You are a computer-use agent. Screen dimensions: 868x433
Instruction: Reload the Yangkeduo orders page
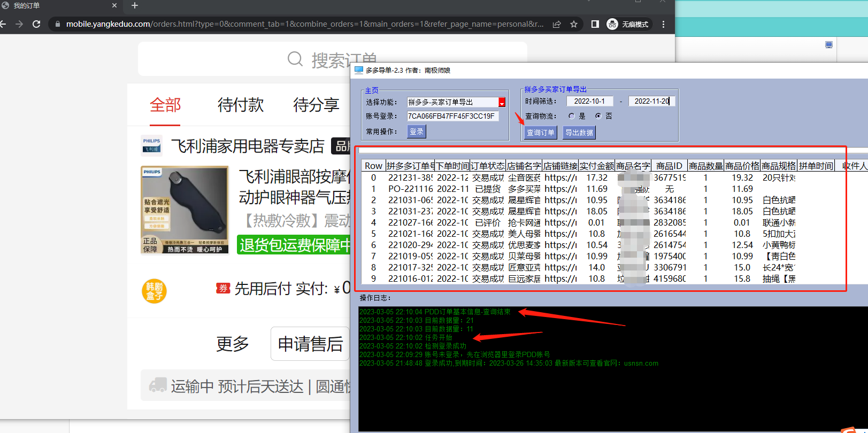click(x=36, y=24)
